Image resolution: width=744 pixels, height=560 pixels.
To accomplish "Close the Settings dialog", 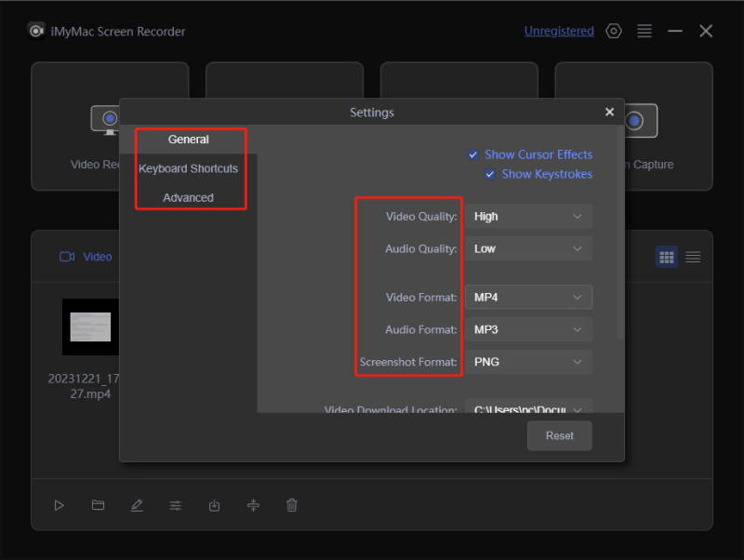I will coord(610,112).
